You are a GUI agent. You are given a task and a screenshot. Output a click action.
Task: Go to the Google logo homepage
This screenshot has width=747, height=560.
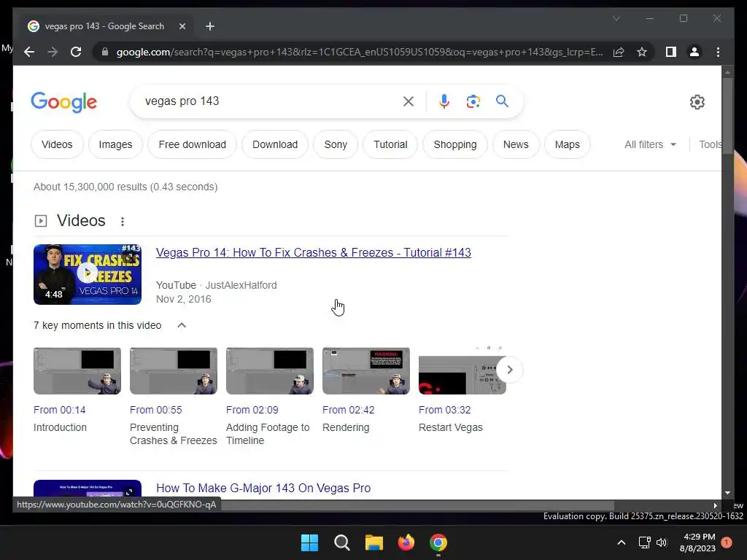(x=64, y=102)
